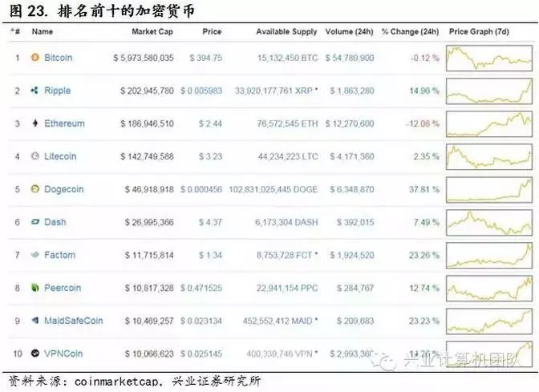Sort table by rank number column header
This screenshot has width=539, height=392.
click(x=14, y=31)
